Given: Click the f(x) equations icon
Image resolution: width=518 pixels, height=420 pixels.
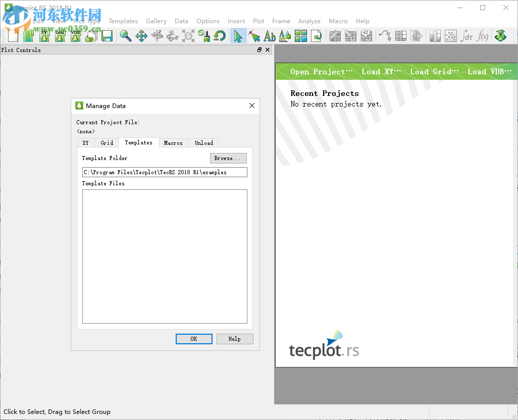Looking at the screenshot, I should (x=482, y=36).
